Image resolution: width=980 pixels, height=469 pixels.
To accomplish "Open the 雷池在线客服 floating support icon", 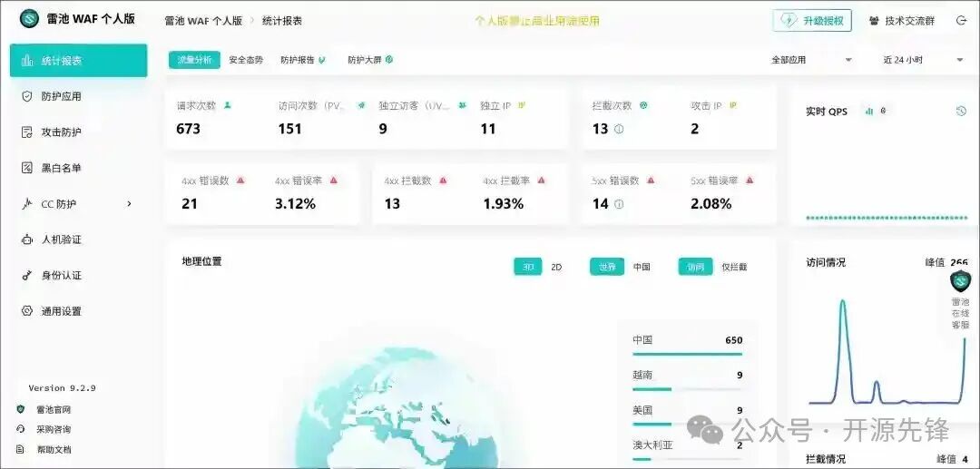I will point(960,282).
